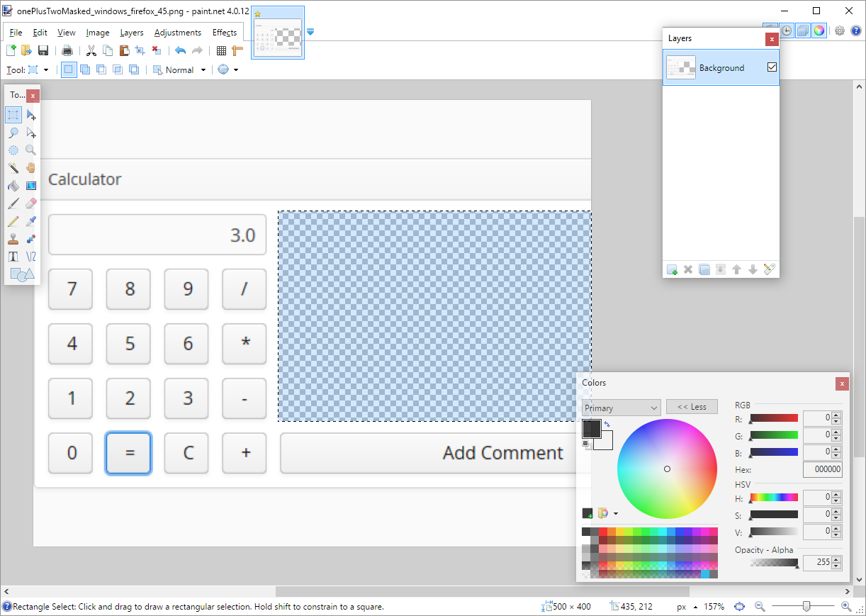Open the px units dropdown
The width and height of the screenshot is (866, 616).
coord(686,607)
